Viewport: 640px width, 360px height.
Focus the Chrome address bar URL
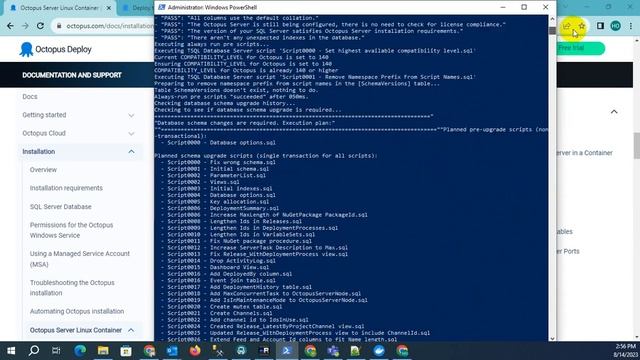109,26
